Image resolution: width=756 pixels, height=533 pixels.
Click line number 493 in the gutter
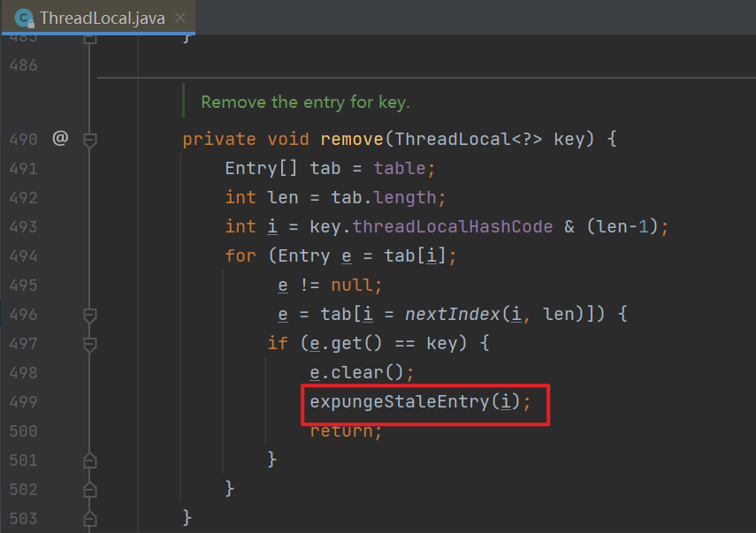pos(23,227)
